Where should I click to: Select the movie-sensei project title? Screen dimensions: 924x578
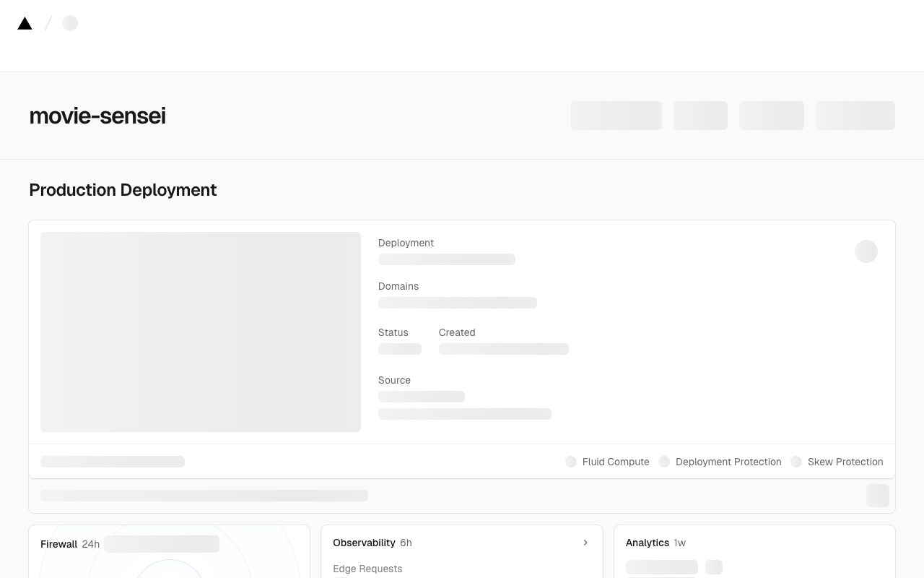(x=97, y=116)
